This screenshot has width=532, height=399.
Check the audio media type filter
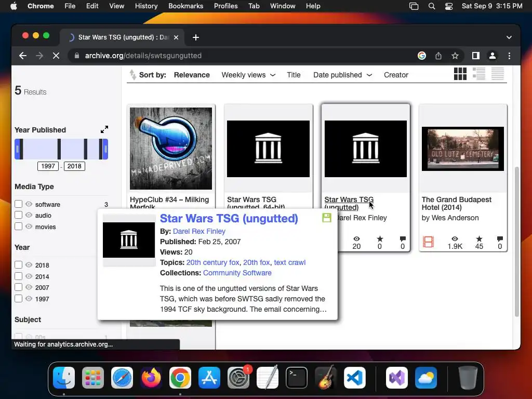pos(18,215)
